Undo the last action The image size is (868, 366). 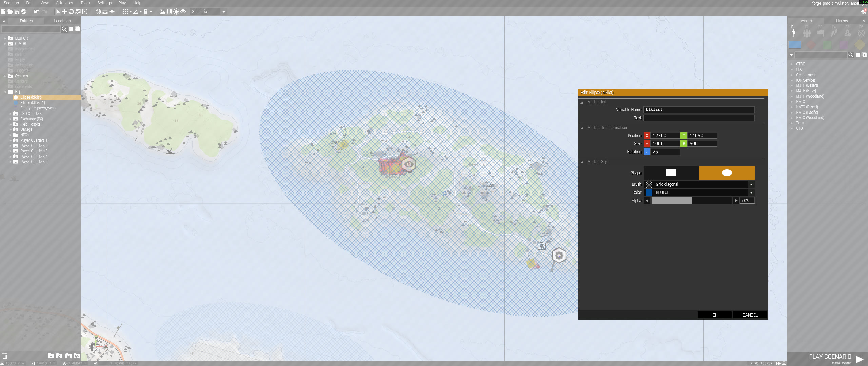coord(37,12)
